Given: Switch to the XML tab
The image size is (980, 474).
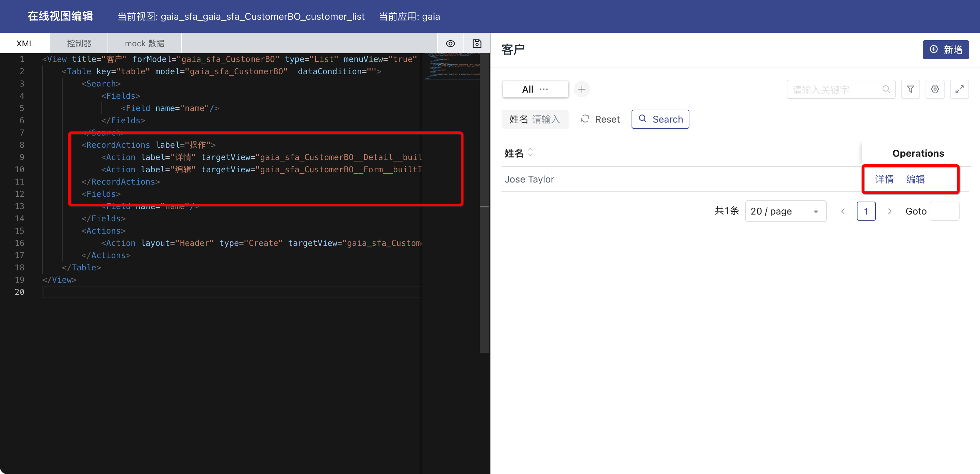Looking at the screenshot, I should (25, 43).
